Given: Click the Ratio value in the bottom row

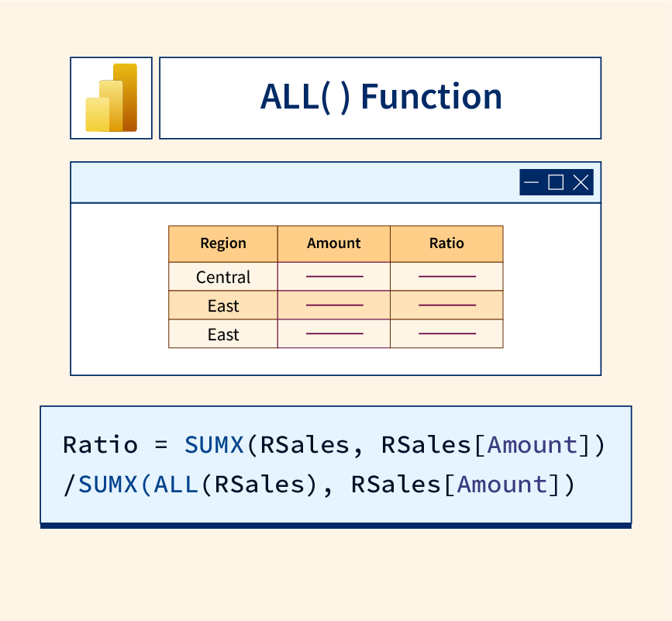Looking at the screenshot, I should (446, 334).
